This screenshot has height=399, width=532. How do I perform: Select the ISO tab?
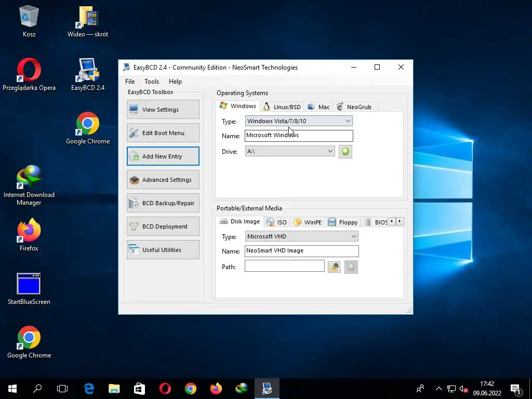click(x=276, y=222)
